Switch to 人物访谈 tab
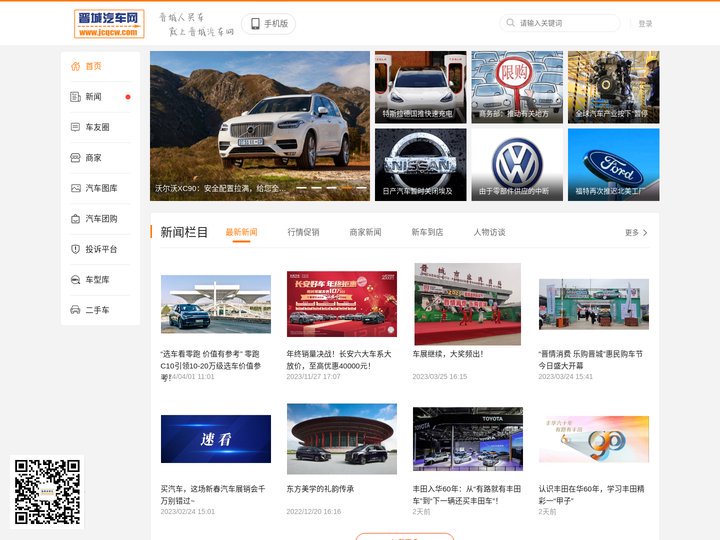This screenshot has width=720, height=540. point(489,232)
